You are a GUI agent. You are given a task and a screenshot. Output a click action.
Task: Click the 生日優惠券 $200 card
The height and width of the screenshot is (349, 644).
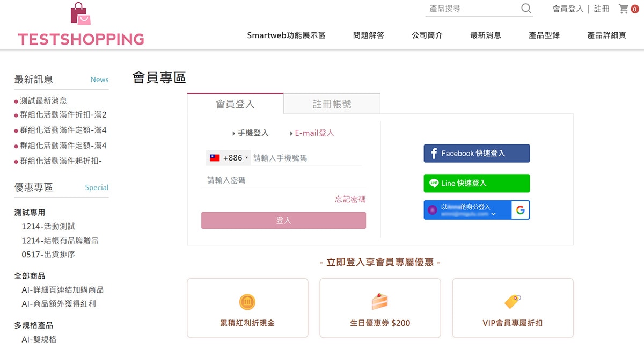coord(380,308)
